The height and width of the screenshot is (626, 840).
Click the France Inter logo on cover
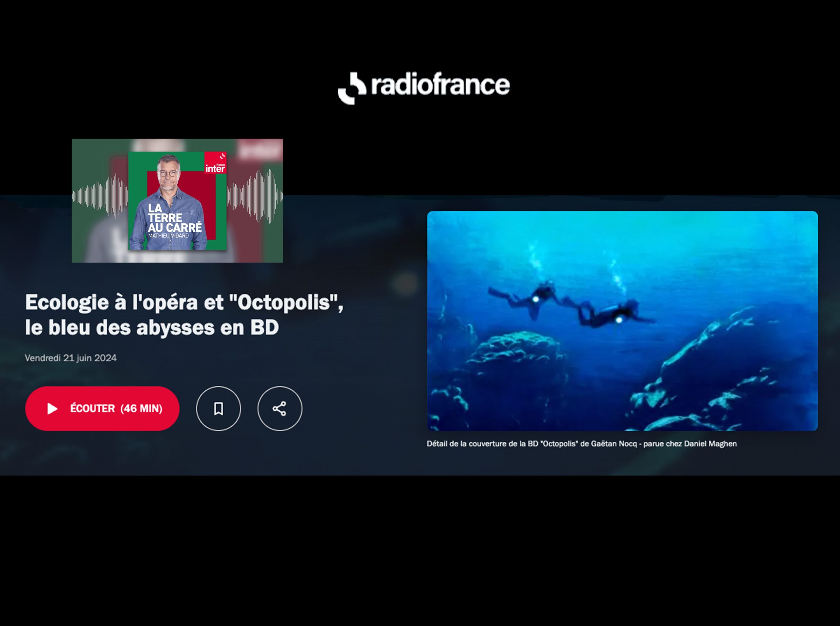point(215,163)
